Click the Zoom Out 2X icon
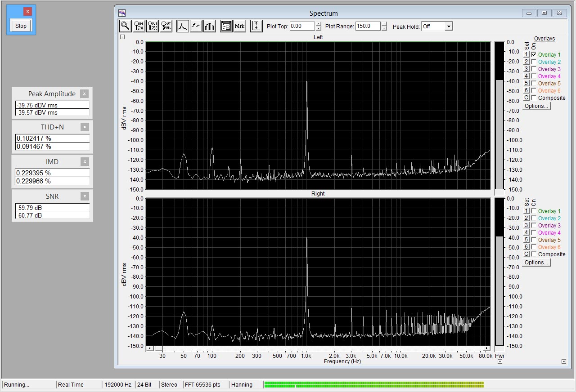This screenshot has height=392, width=576. [x=153, y=26]
